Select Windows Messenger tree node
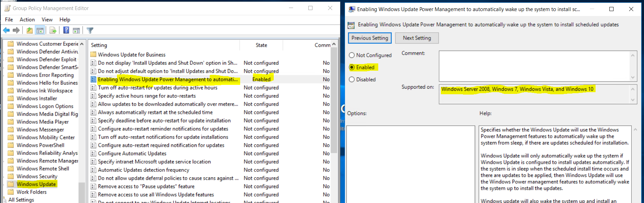The image size is (644, 203). click(40, 130)
